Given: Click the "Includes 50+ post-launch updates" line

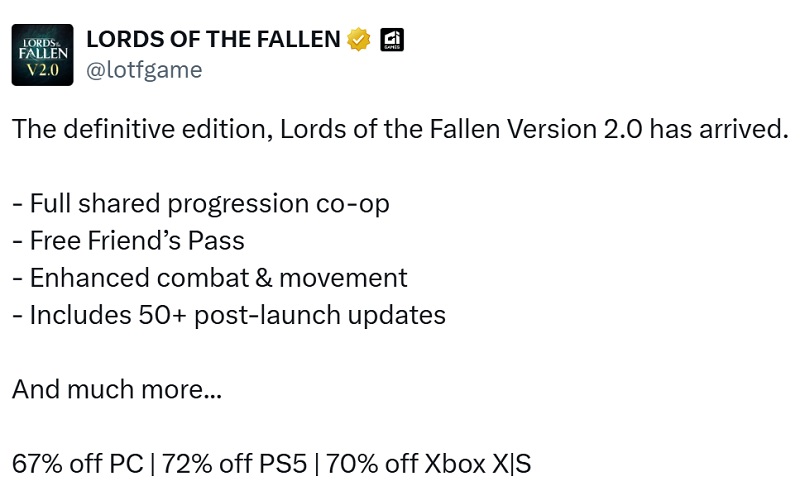Looking at the screenshot, I should click(x=229, y=315).
